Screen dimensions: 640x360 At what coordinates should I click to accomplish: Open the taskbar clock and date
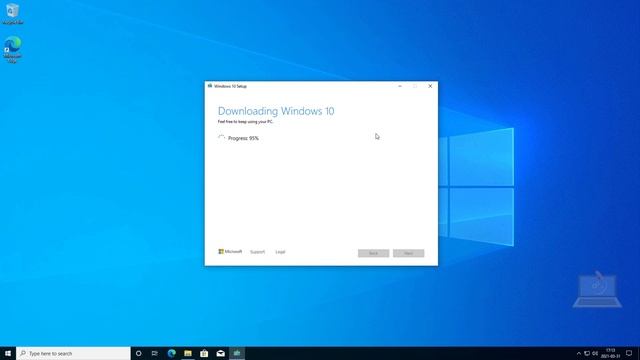[x=611, y=353]
